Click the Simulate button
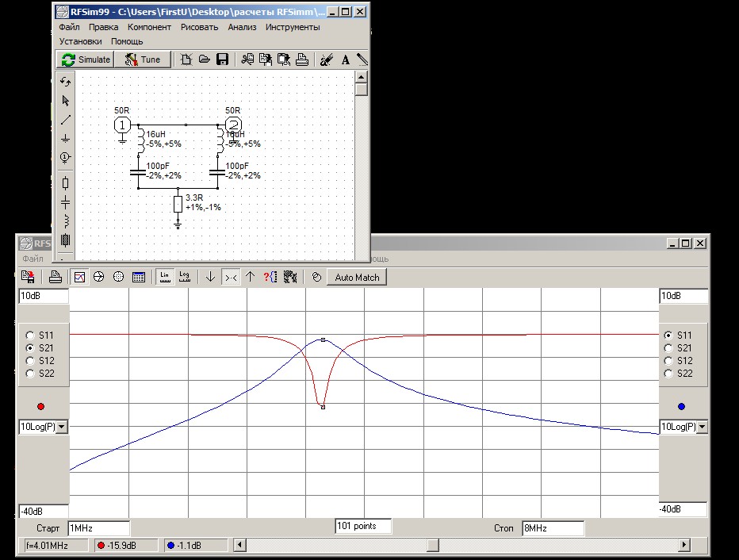 pyautogui.click(x=86, y=59)
